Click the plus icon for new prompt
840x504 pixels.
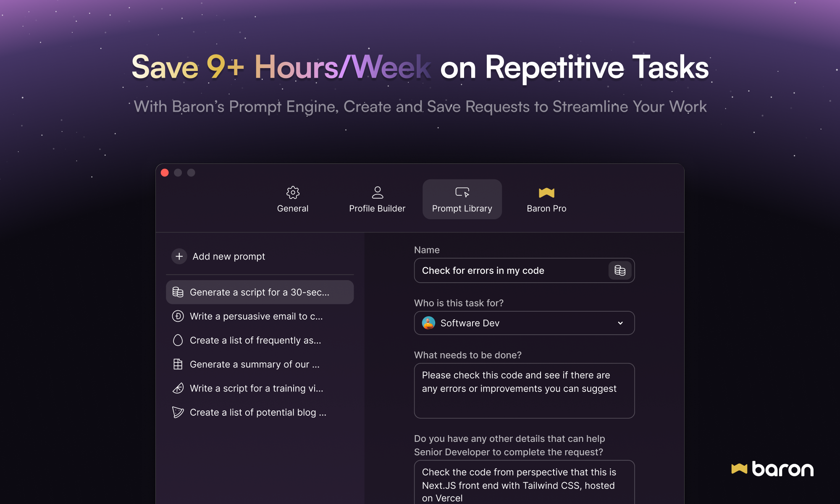click(x=179, y=256)
